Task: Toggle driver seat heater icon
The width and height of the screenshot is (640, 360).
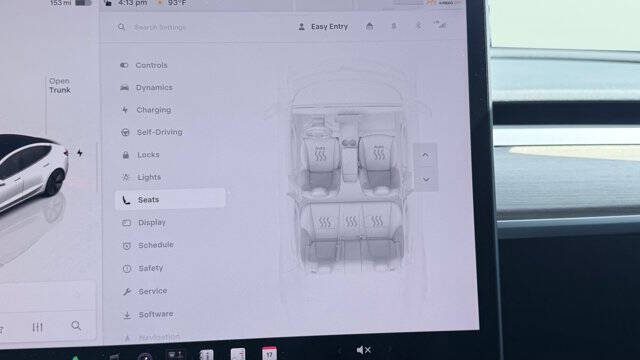Action: [x=320, y=153]
